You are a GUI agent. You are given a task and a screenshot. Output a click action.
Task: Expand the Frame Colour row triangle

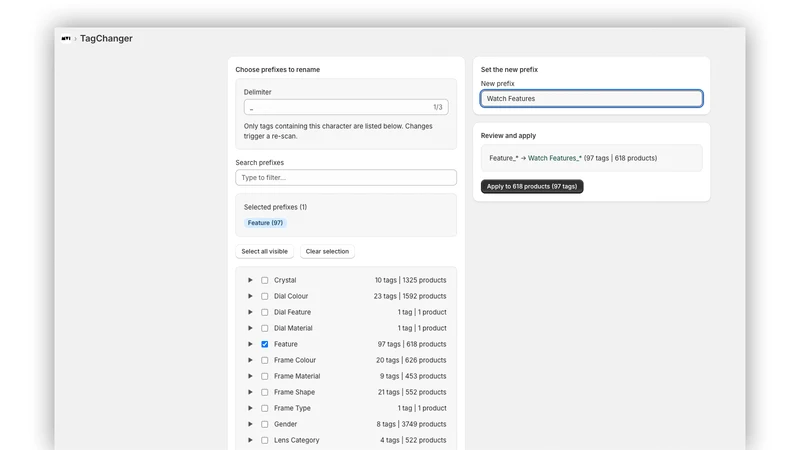pyautogui.click(x=250, y=360)
